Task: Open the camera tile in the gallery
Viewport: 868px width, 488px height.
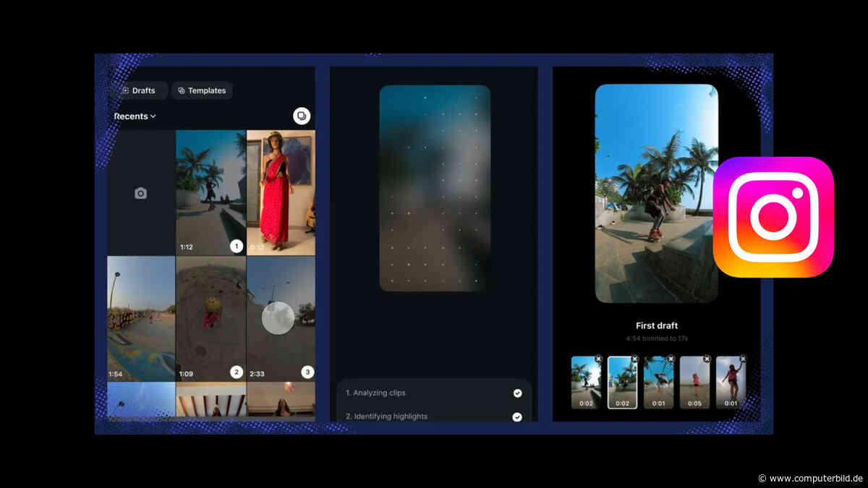Action: [141, 193]
